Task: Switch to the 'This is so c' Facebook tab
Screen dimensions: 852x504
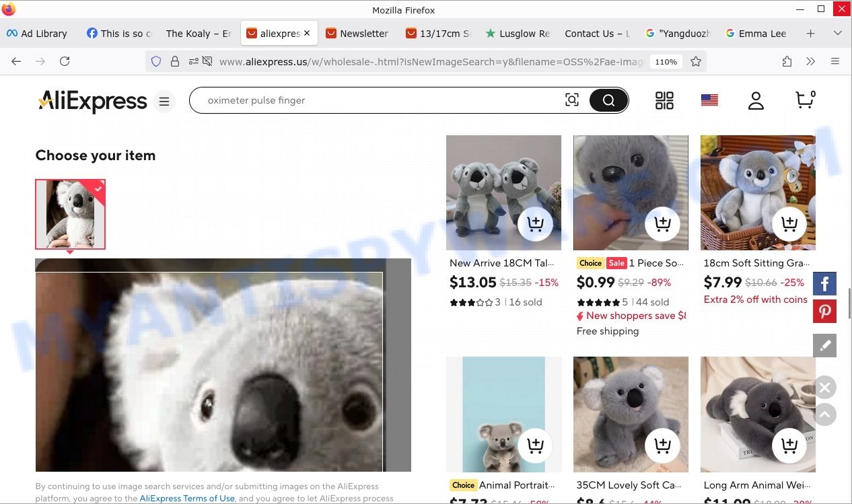Action: point(119,33)
